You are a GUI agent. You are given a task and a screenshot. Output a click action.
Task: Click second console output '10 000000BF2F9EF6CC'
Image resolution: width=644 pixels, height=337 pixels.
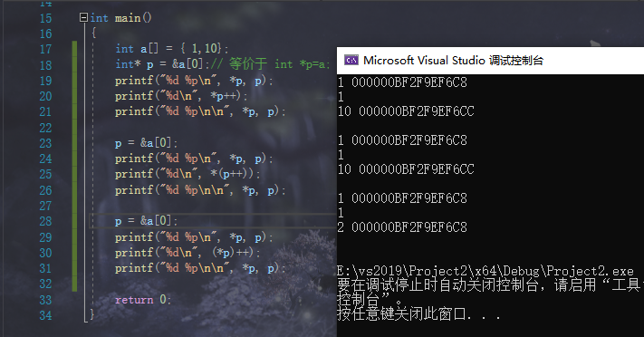pos(406,169)
